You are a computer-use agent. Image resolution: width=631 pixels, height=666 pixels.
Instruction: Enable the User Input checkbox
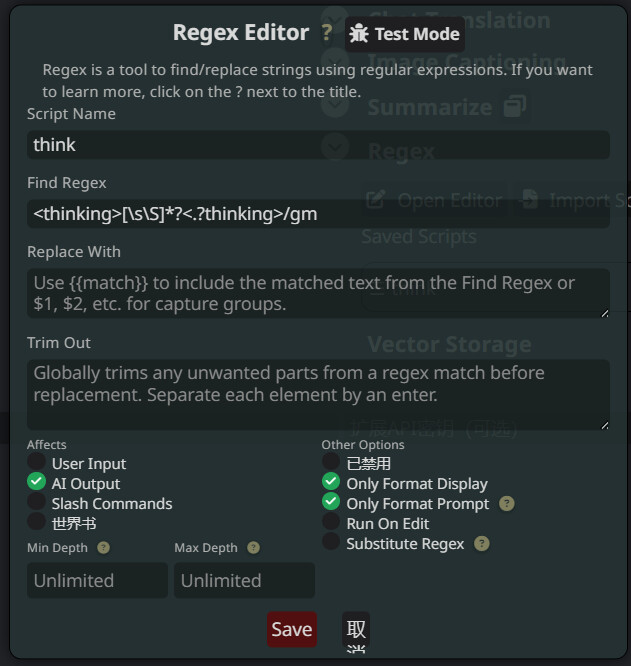coord(37,463)
